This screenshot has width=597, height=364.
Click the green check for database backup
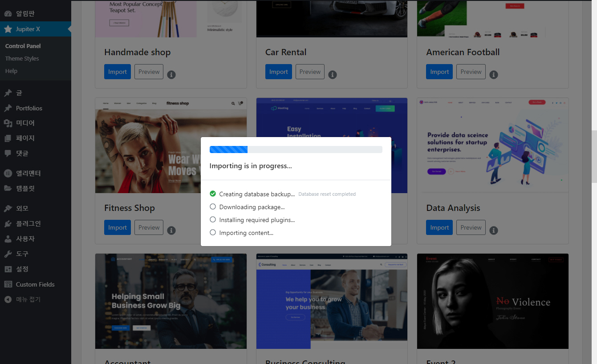point(213,194)
